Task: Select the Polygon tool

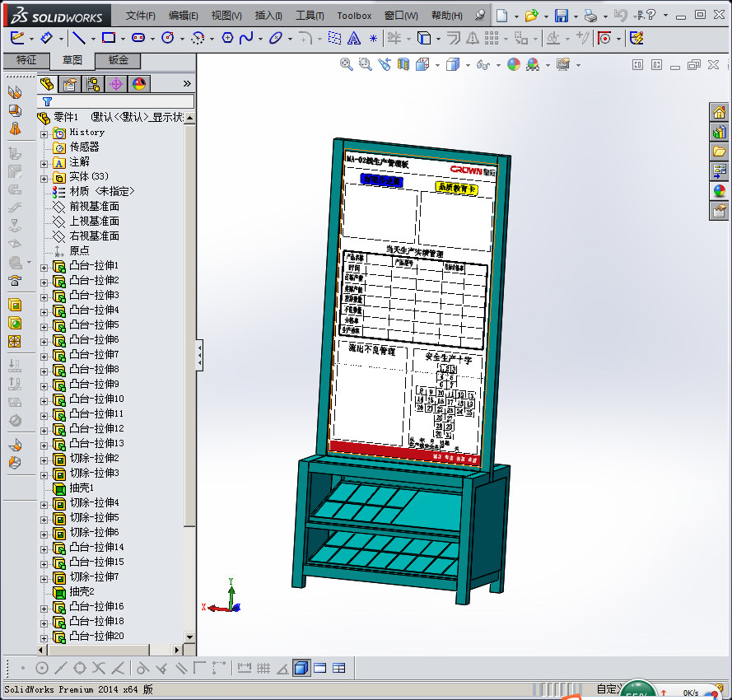Action: (227, 38)
